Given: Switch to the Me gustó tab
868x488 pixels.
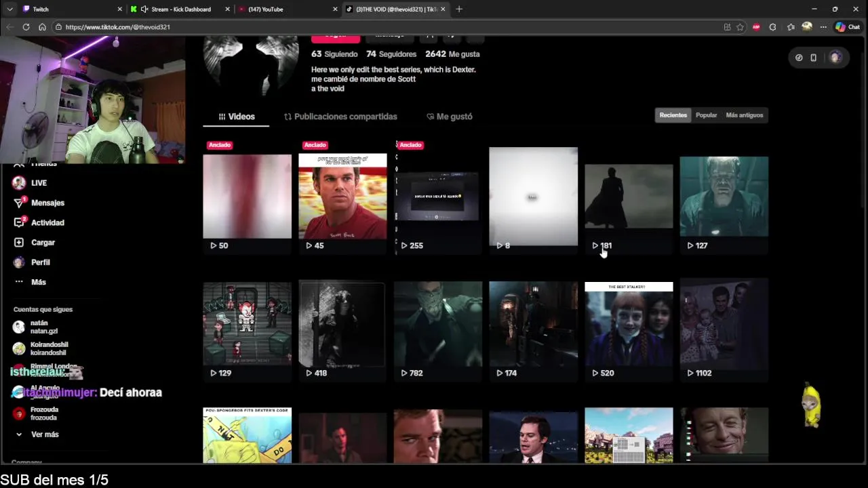Looking at the screenshot, I should pyautogui.click(x=450, y=117).
